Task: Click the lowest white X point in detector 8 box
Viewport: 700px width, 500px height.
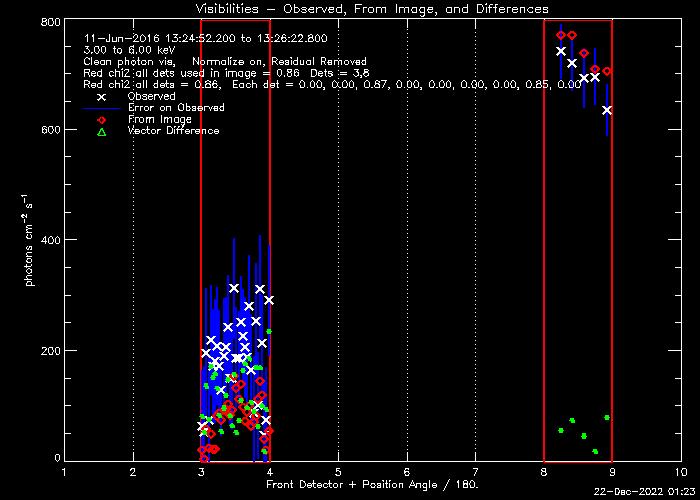Action: (606, 110)
